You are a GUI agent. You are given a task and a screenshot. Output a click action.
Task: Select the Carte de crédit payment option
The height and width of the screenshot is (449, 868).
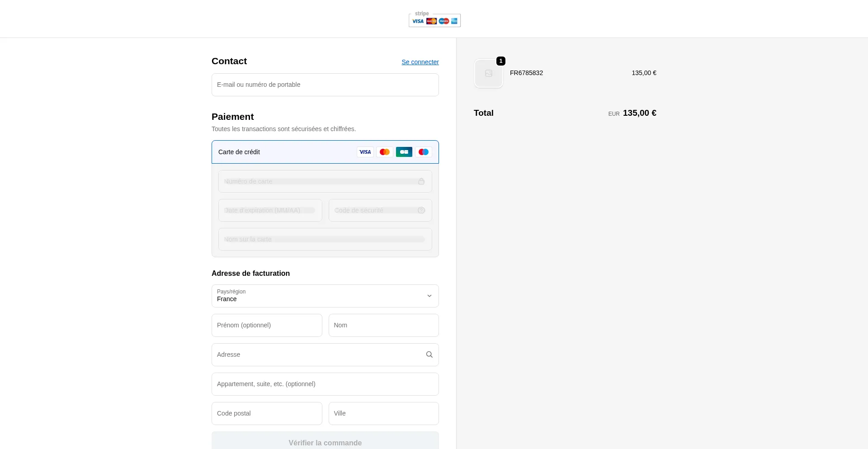click(239, 152)
